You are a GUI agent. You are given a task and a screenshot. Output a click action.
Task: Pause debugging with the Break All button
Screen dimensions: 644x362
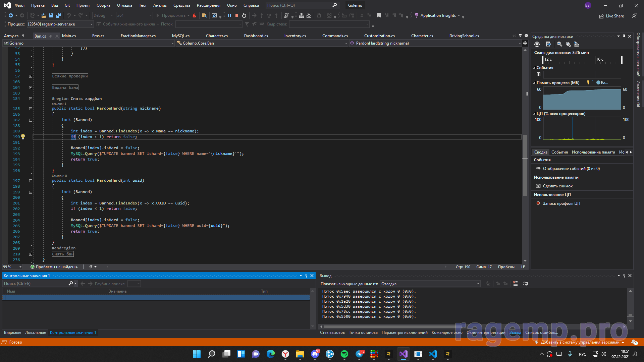point(229,15)
